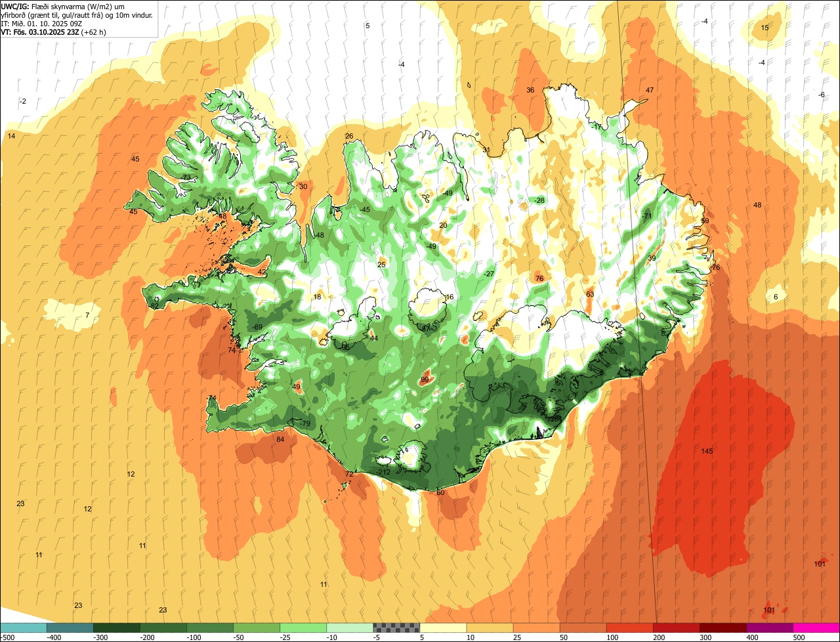Click the legend swatch between 50 and 100
The image size is (840, 642).
click(x=583, y=628)
